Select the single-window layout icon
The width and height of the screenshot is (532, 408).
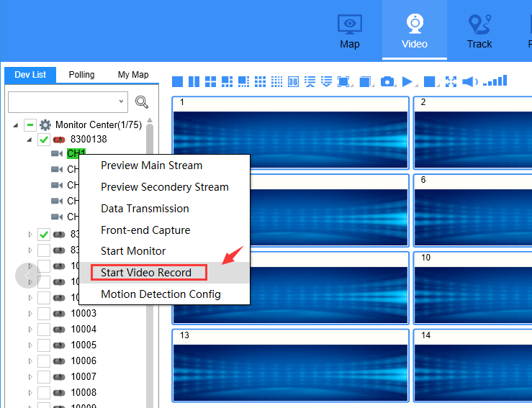[177, 82]
